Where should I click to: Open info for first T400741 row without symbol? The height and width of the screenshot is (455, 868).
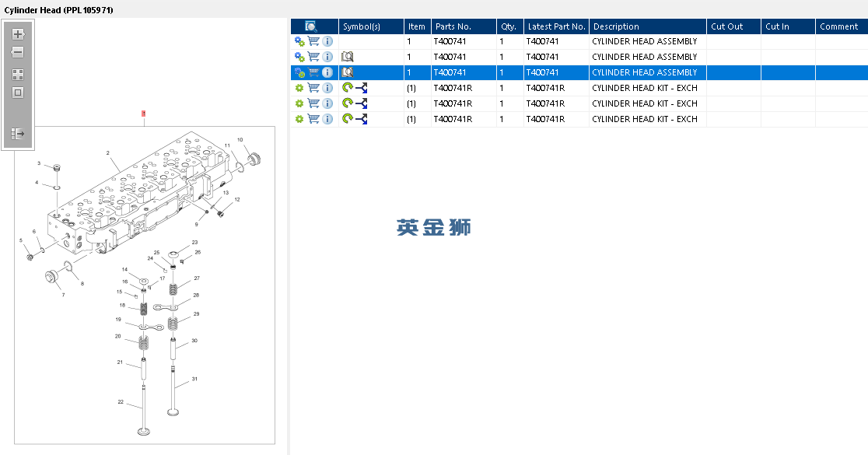coord(327,41)
